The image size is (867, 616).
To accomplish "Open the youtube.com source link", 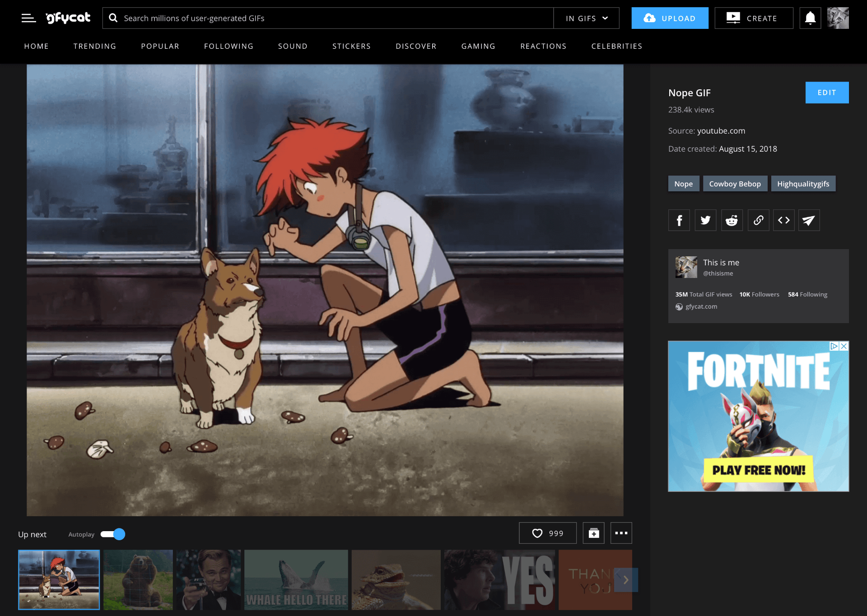I will (x=721, y=131).
